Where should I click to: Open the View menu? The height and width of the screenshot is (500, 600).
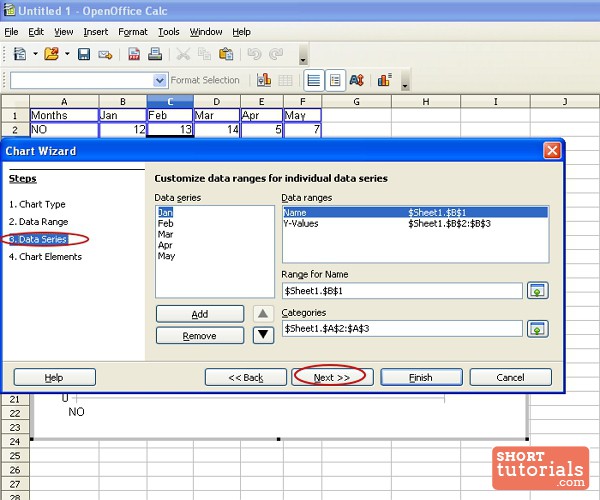pos(64,32)
